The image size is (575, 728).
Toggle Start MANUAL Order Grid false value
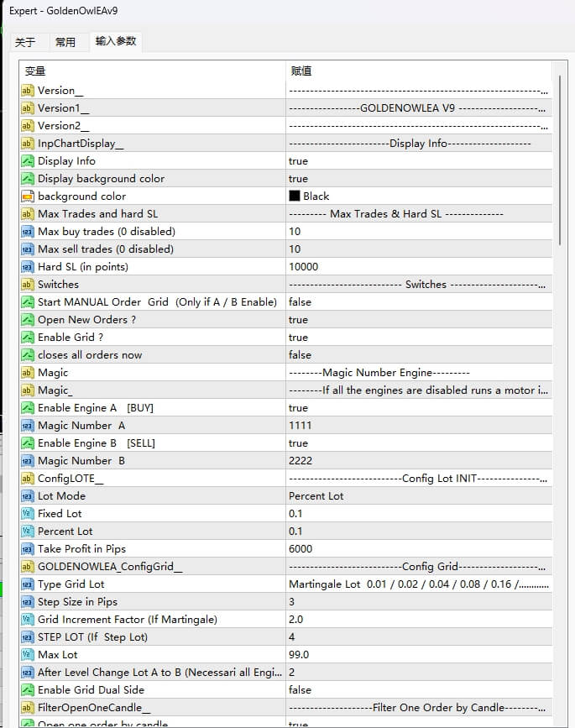pyautogui.click(x=419, y=302)
